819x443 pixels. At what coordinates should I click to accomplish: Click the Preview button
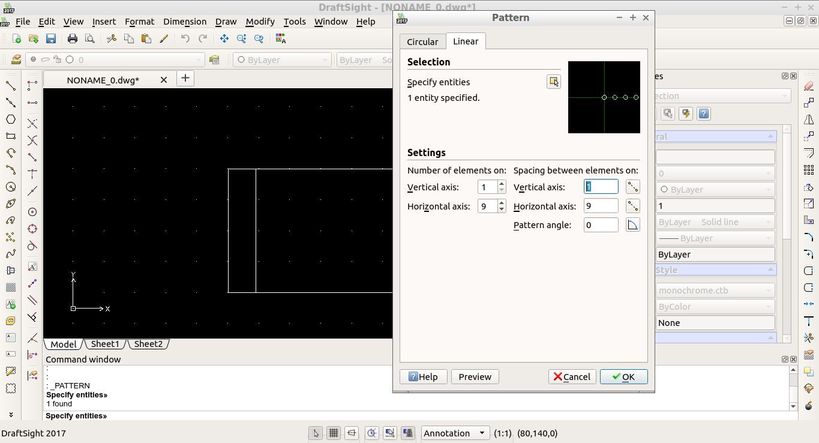tap(475, 377)
